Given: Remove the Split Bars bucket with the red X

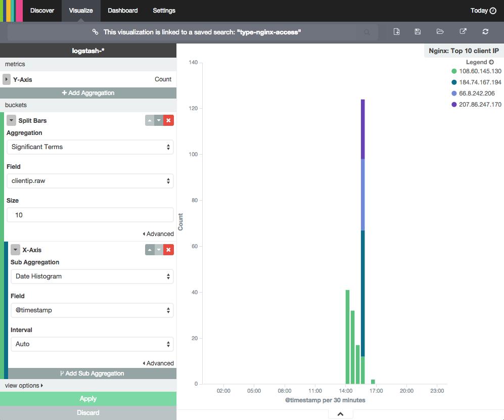Looking at the screenshot, I should (169, 120).
